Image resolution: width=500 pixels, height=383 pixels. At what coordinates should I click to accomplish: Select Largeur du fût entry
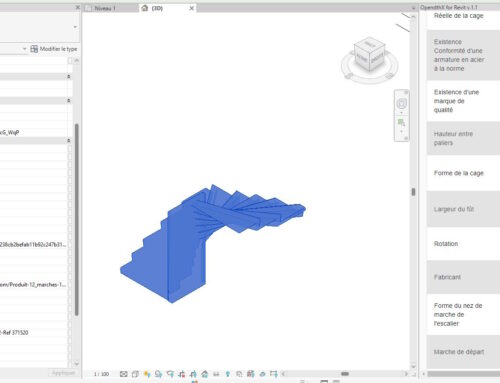point(463,209)
